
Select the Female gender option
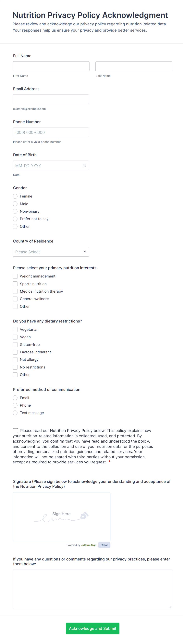click(15, 196)
